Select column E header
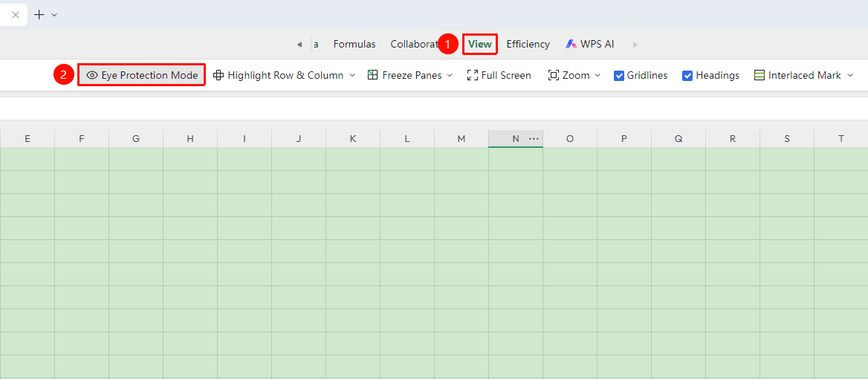 pos(27,139)
